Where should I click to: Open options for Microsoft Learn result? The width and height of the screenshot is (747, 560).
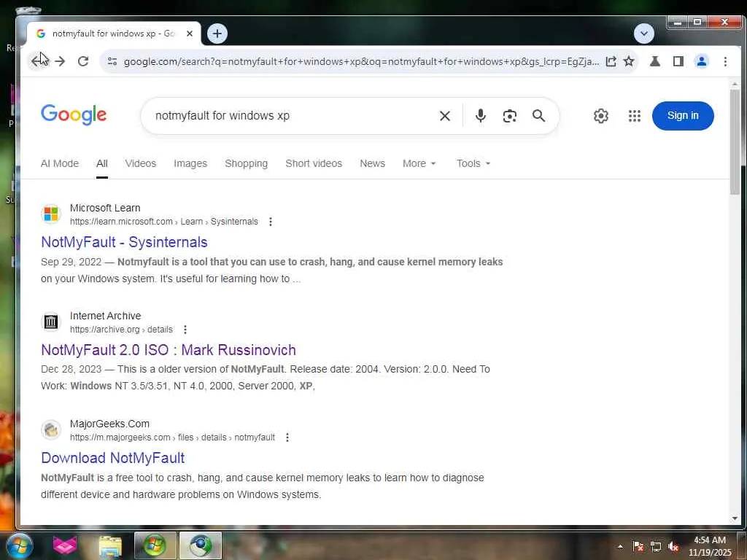(x=271, y=222)
